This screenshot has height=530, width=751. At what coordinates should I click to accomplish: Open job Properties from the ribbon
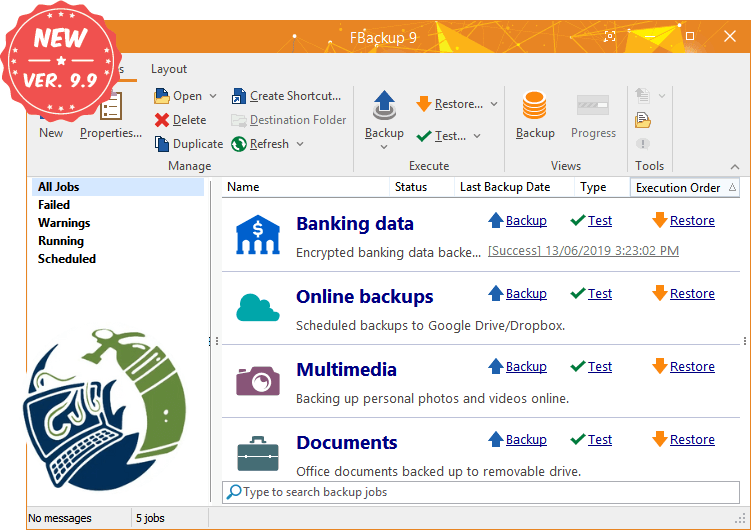[111, 133]
